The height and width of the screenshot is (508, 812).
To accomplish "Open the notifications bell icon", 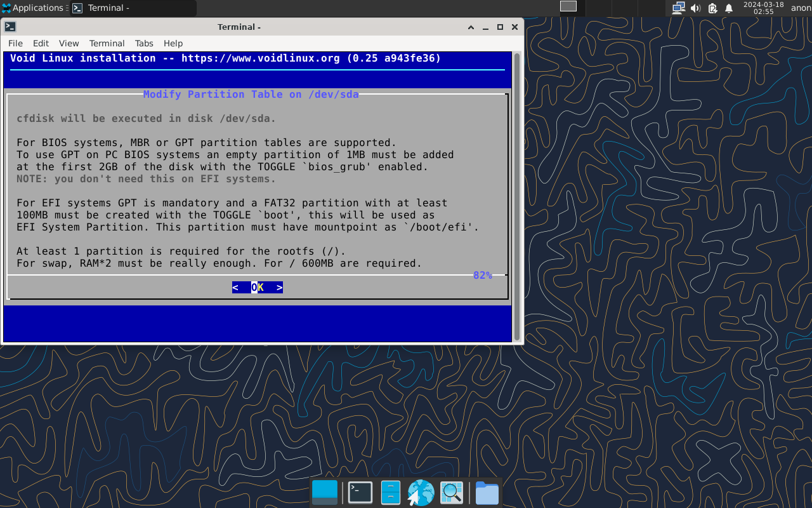I will (x=729, y=8).
